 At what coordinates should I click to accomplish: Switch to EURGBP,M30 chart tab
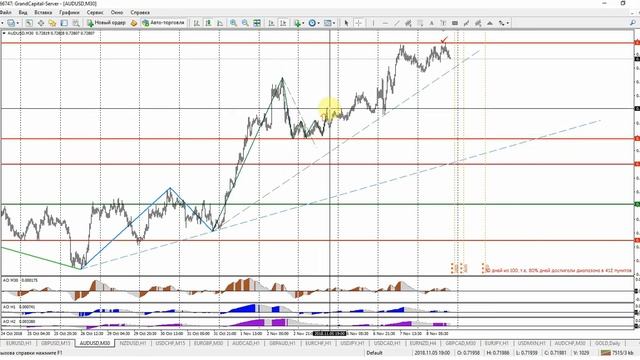(x=208, y=343)
